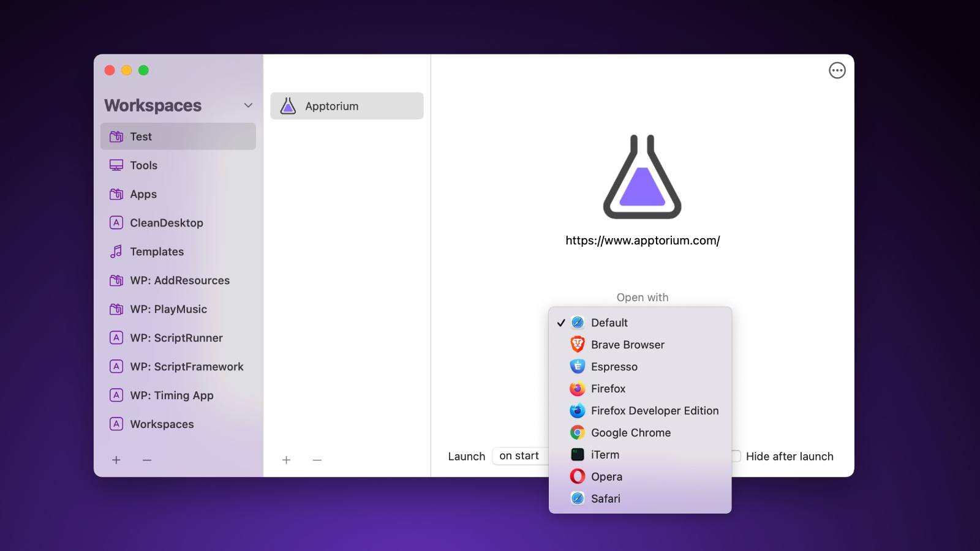Screen dimensions: 980x551
Task: Click the WP: PlayMusic folder icon
Action: coord(116,309)
